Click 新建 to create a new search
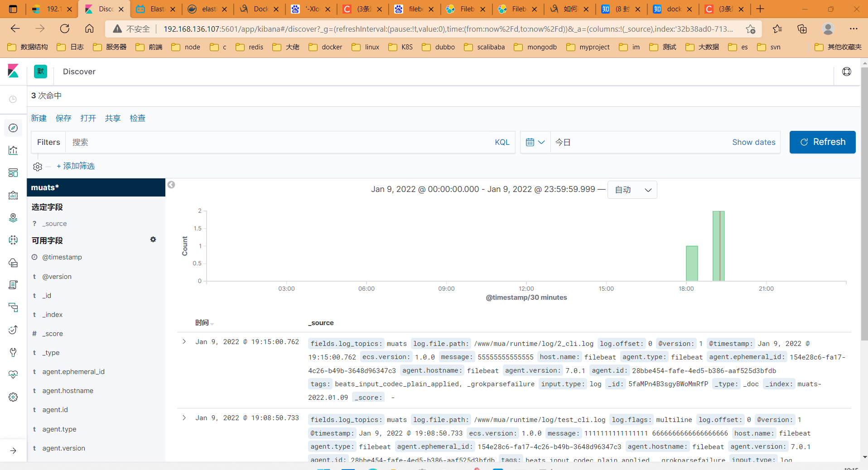 click(39, 118)
